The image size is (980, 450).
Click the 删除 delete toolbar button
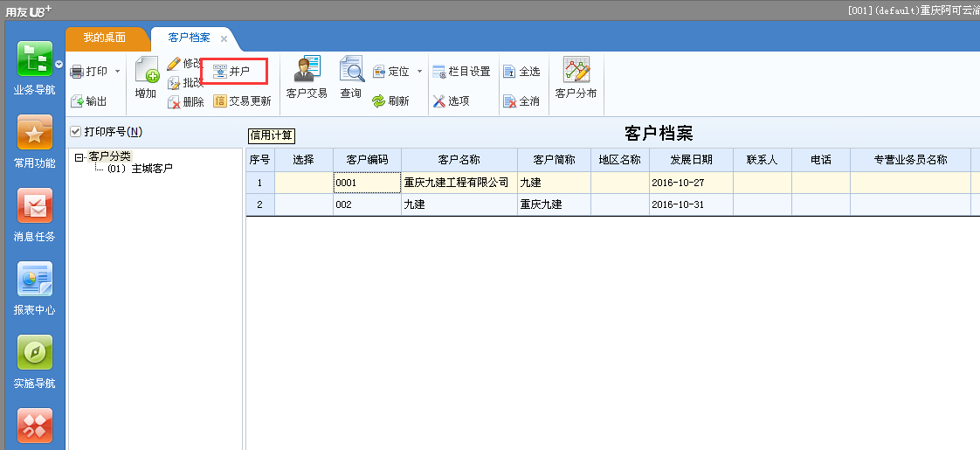186,101
